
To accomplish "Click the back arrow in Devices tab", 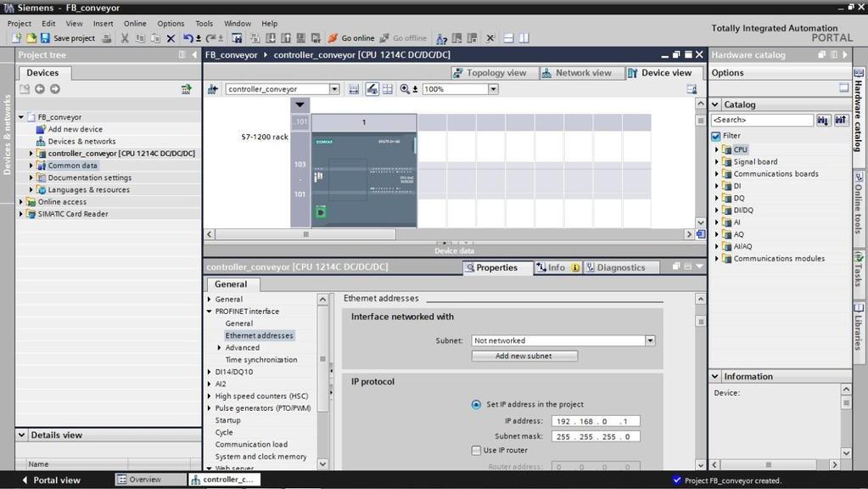I will [x=40, y=89].
